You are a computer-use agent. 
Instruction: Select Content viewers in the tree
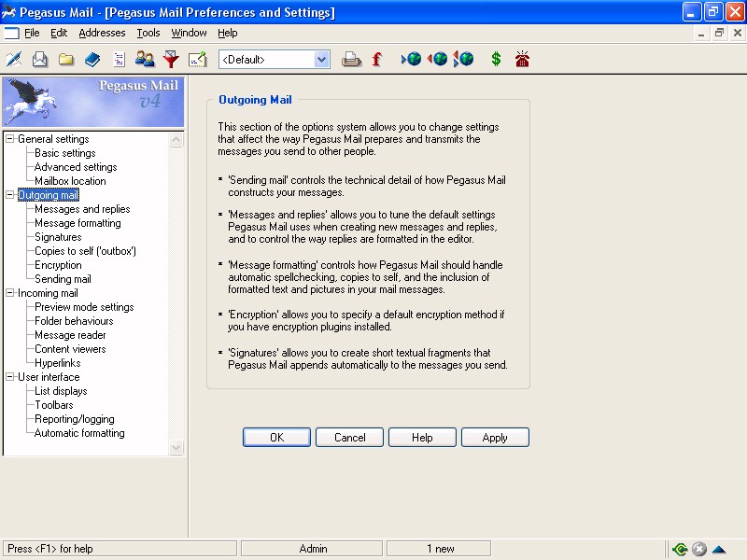[x=70, y=349]
